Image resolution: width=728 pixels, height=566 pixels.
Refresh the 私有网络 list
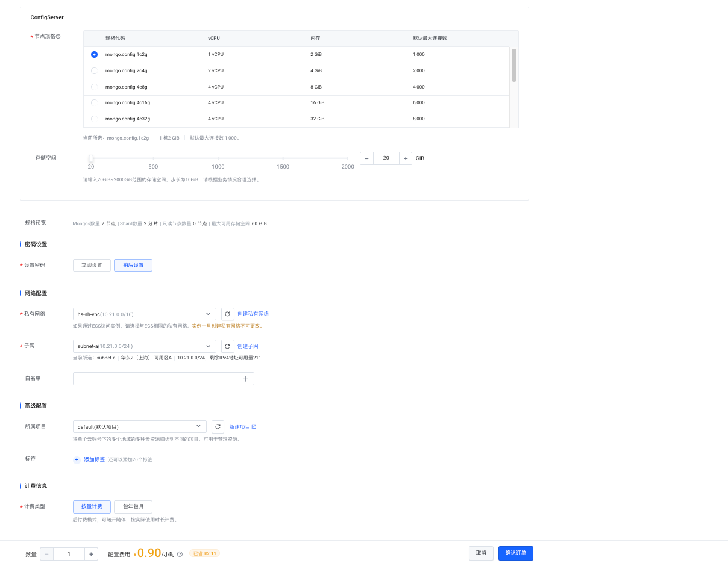[x=227, y=314]
